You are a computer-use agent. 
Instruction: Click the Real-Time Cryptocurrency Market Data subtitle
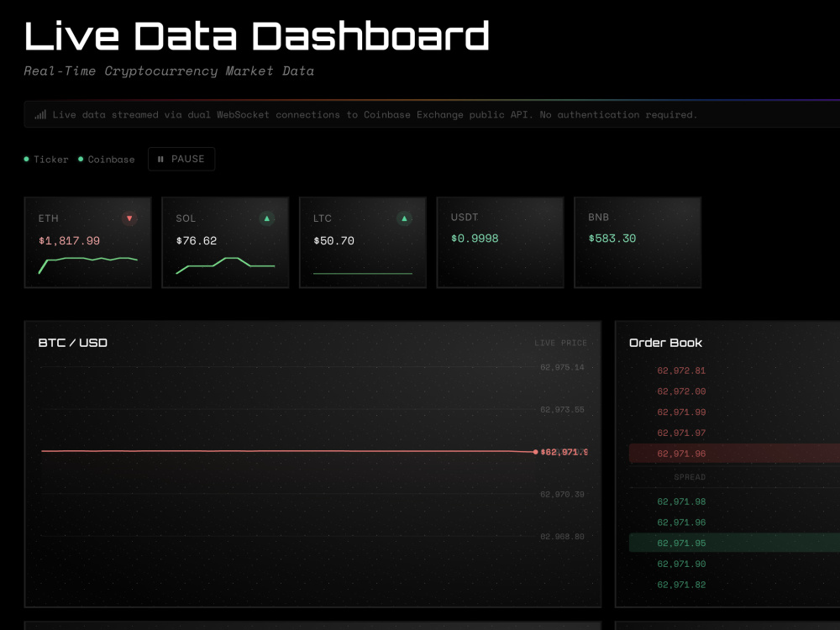point(169,71)
